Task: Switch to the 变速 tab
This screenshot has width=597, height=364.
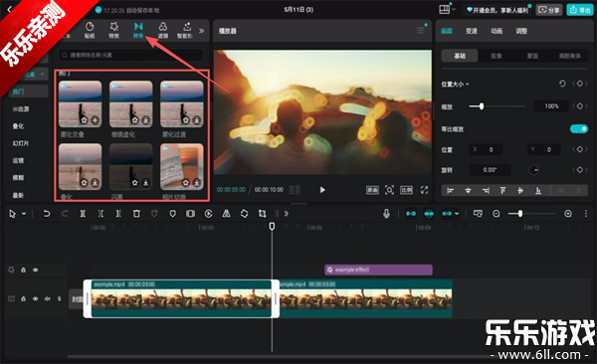Action: click(472, 31)
